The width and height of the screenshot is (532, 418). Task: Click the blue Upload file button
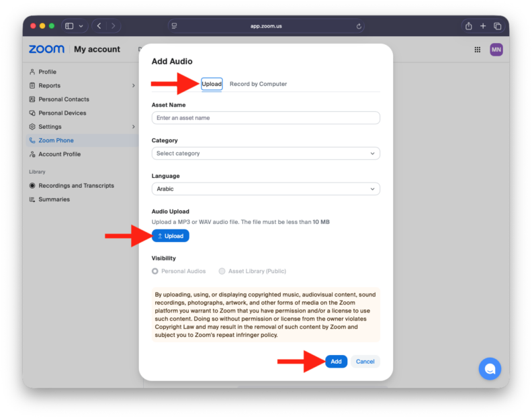tap(171, 236)
